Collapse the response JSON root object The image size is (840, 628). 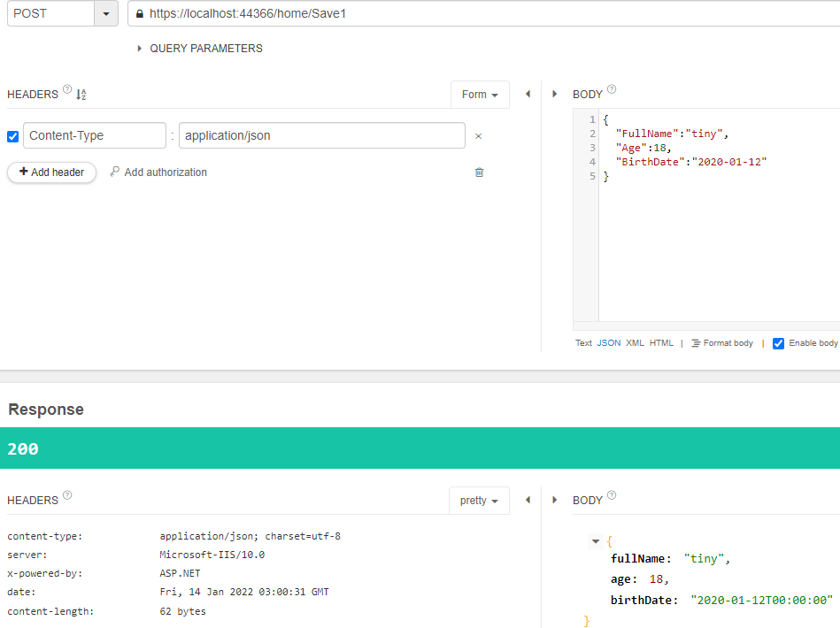pyautogui.click(x=595, y=542)
